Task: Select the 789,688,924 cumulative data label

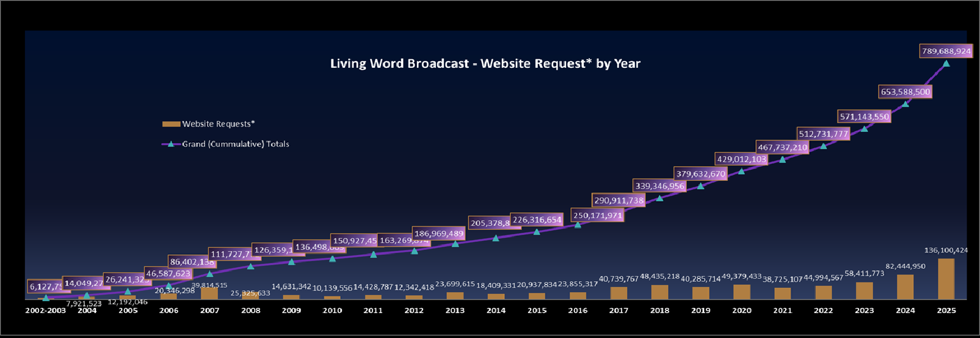Action: [x=945, y=51]
